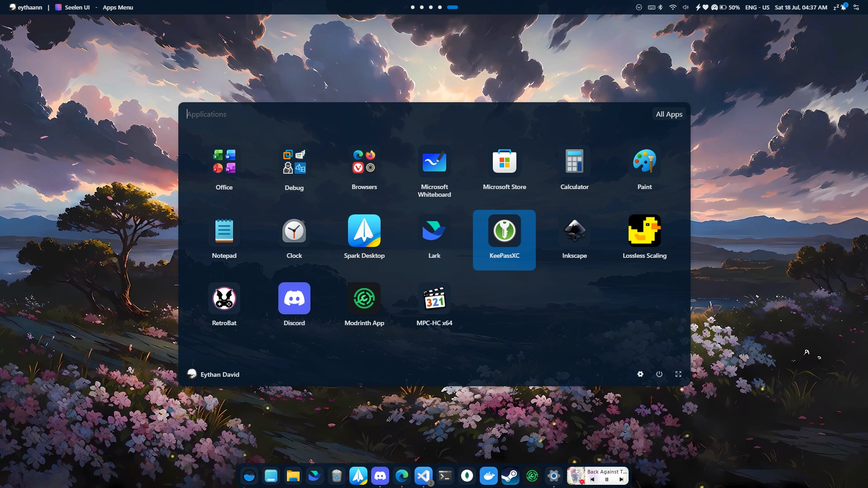The height and width of the screenshot is (488, 868).
Task: Open MongoDB Compass from the dock
Action: point(467,476)
